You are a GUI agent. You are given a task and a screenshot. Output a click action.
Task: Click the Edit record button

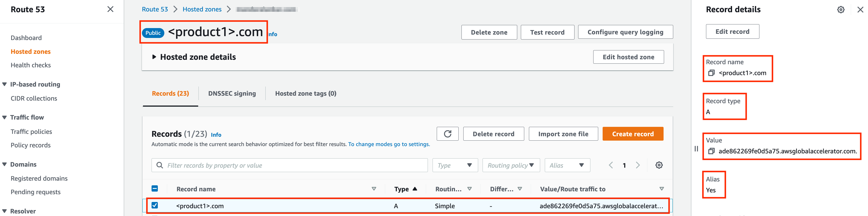pos(733,31)
